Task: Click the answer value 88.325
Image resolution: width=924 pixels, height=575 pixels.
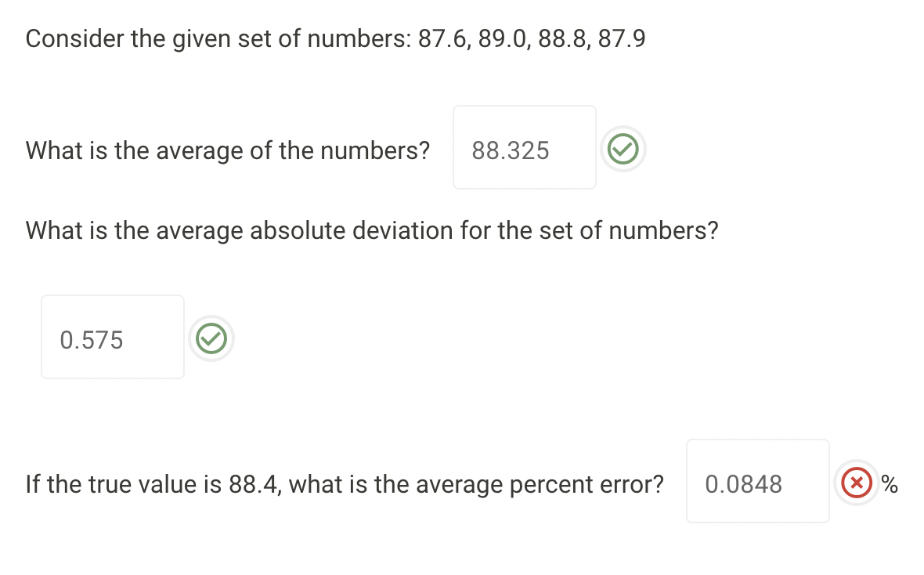Action: pyautogui.click(x=510, y=150)
